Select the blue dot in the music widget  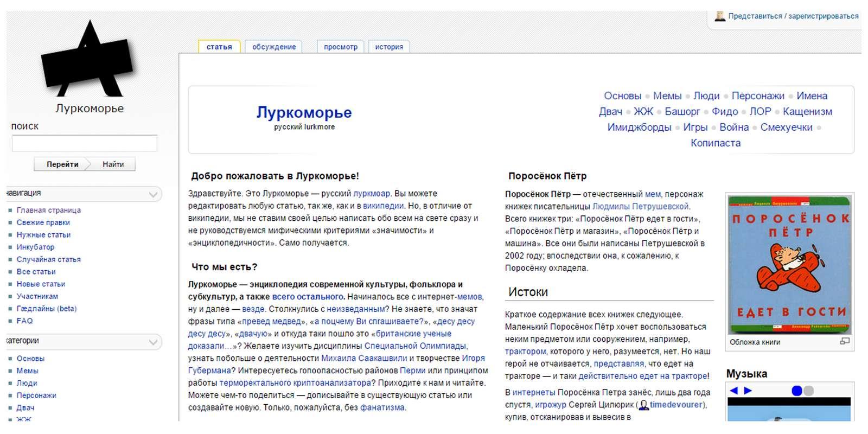click(x=796, y=391)
